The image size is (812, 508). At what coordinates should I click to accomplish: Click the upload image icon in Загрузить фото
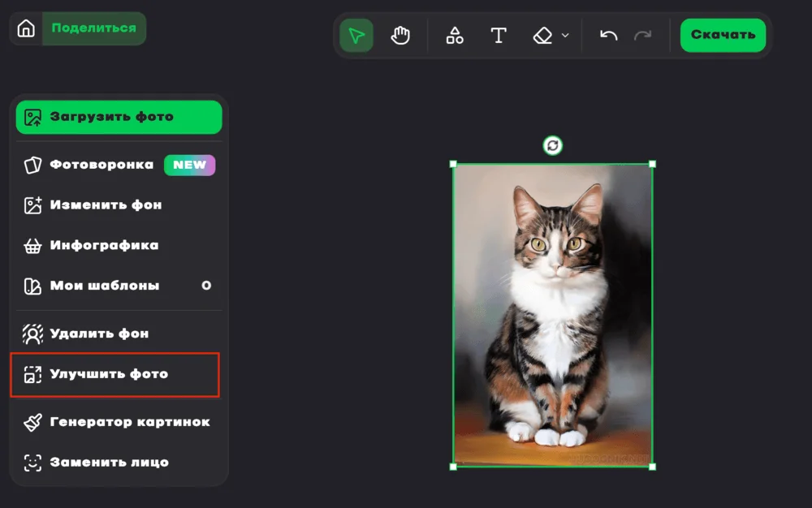pos(32,118)
